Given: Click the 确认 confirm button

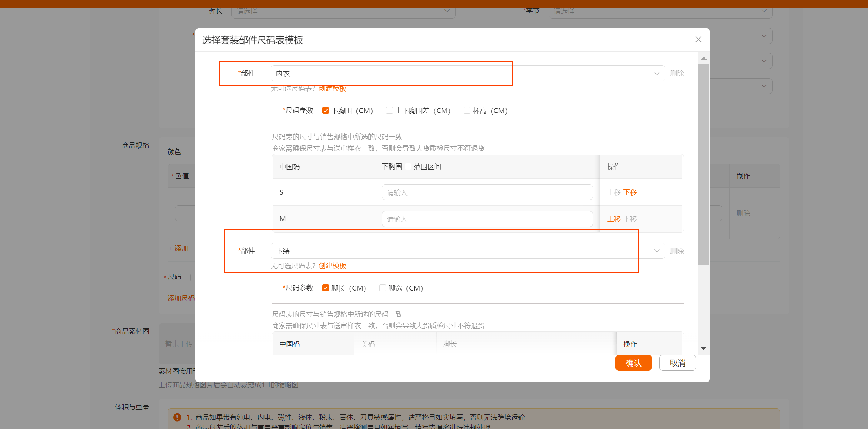Looking at the screenshot, I should (x=633, y=363).
